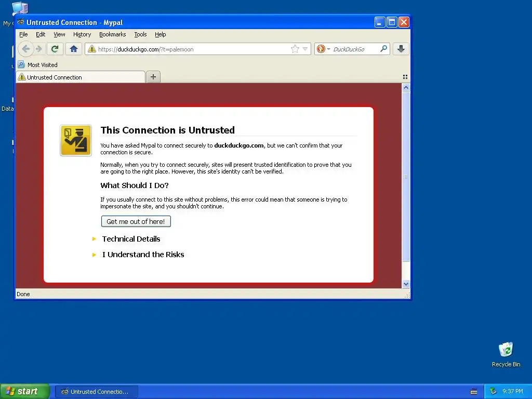
Task: Expand I Understand the Risks section
Action: tap(143, 255)
